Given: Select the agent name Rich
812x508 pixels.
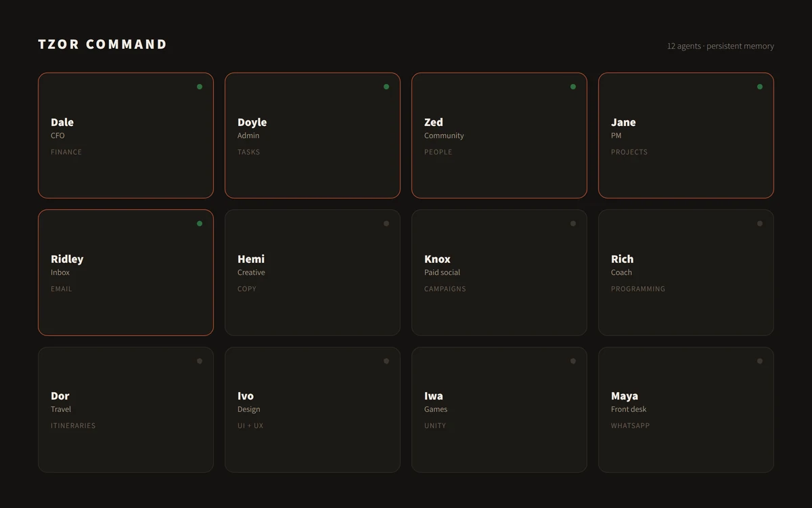Looking at the screenshot, I should pyautogui.click(x=623, y=259).
